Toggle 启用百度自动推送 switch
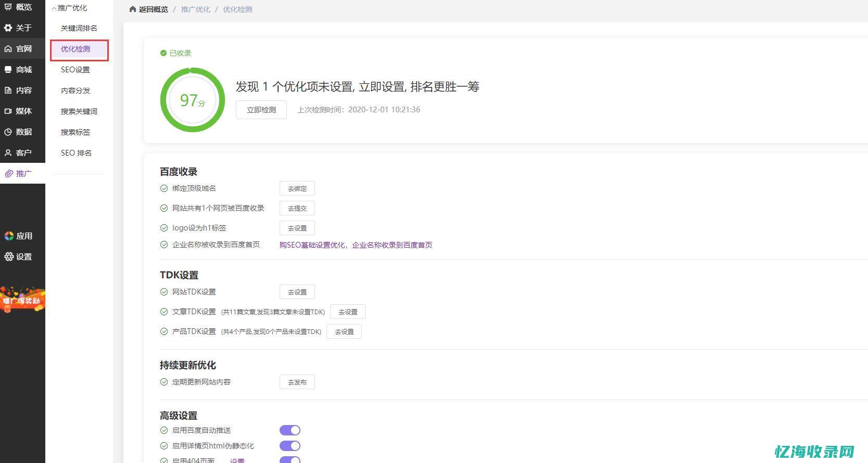This screenshot has width=868, height=463. 290,430
